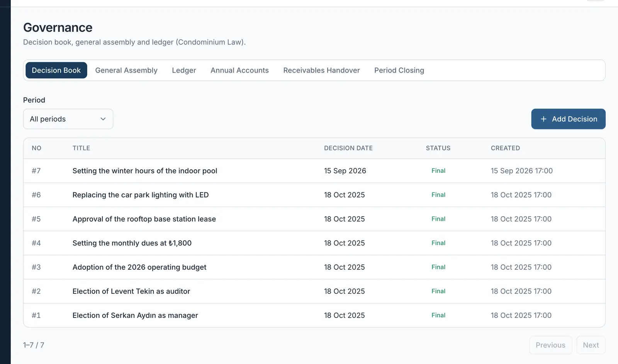Click the Next page button

click(591, 345)
